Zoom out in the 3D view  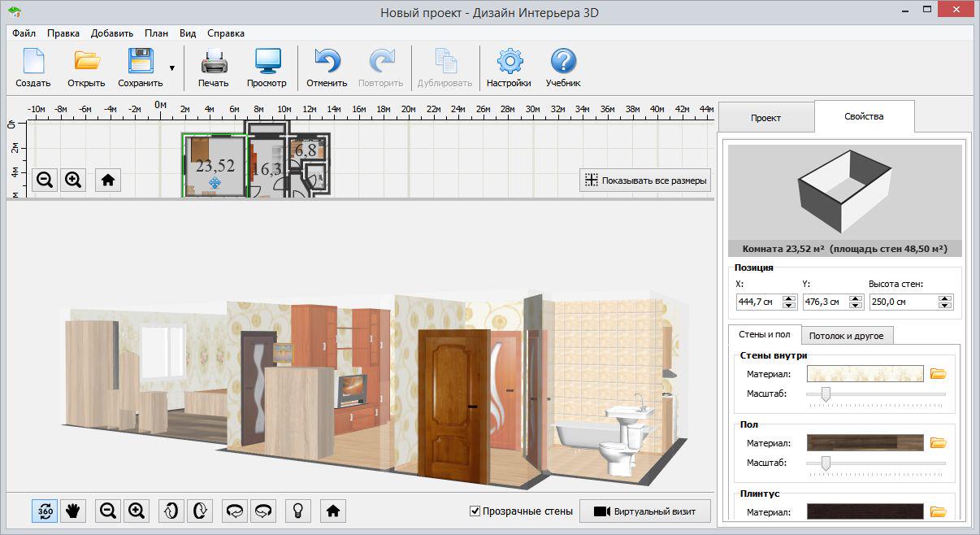pyautogui.click(x=108, y=511)
